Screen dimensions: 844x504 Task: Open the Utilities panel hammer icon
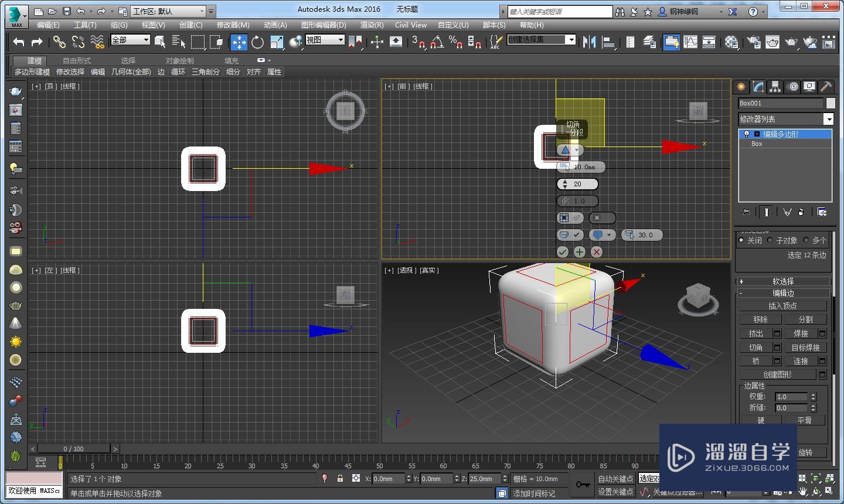[826, 86]
